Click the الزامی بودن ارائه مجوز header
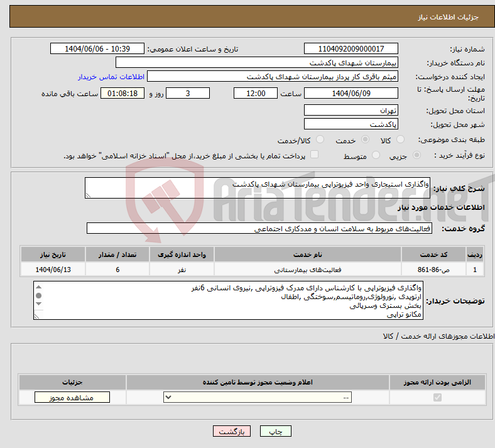495x448 pixels. (437, 382)
